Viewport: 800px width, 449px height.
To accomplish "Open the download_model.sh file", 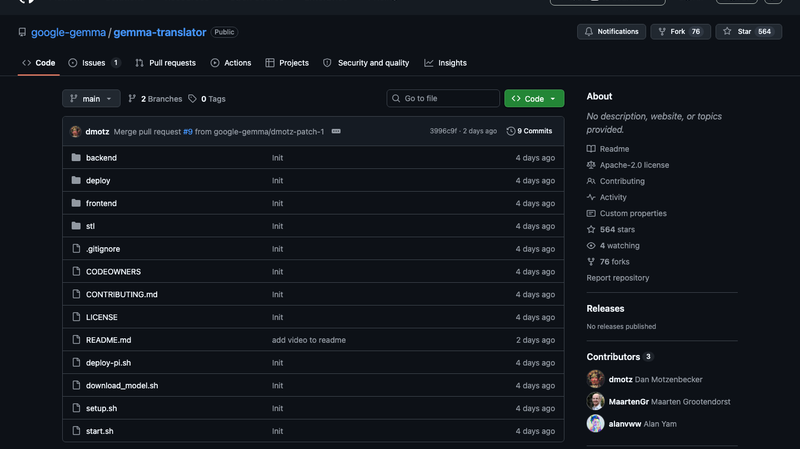I will click(122, 386).
